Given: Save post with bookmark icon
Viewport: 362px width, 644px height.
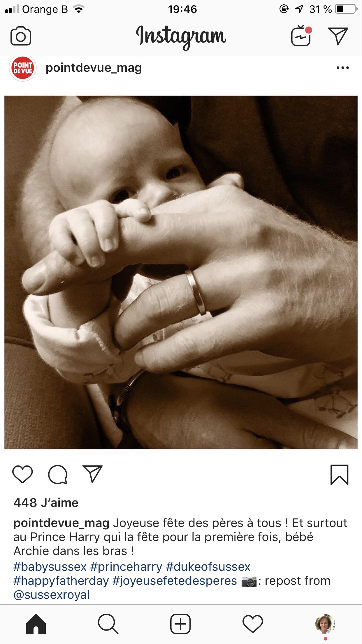Looking at the screenshot, I should pyautogui.click(x=339, y=475).
